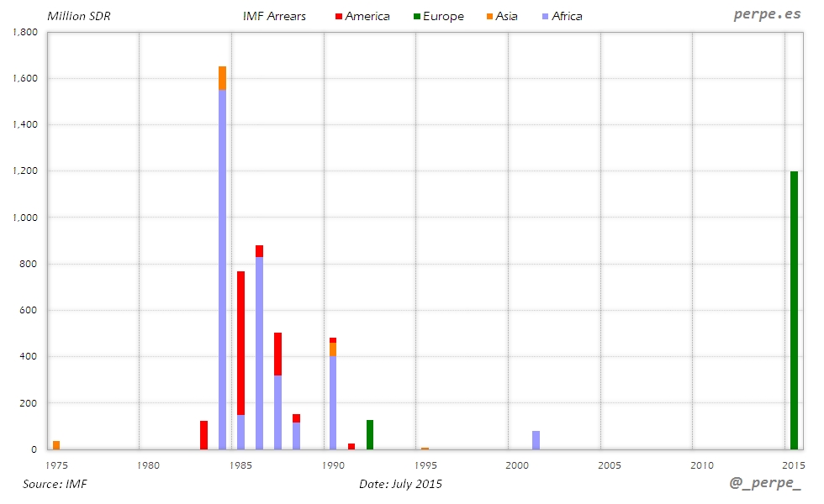Select the Million SDR axis unit label
This screenshot has height=504, width=824.
79,17
